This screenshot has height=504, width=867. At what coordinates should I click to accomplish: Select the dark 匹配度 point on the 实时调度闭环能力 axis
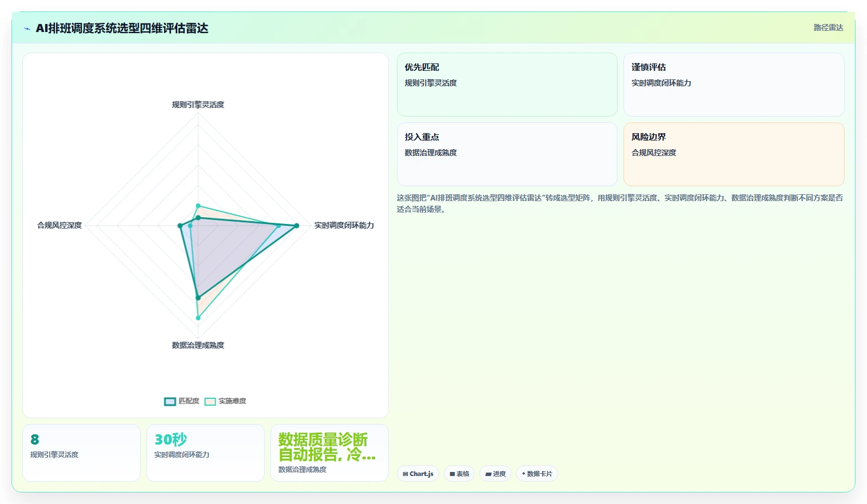pyautogui.click(x=296, y=226)
